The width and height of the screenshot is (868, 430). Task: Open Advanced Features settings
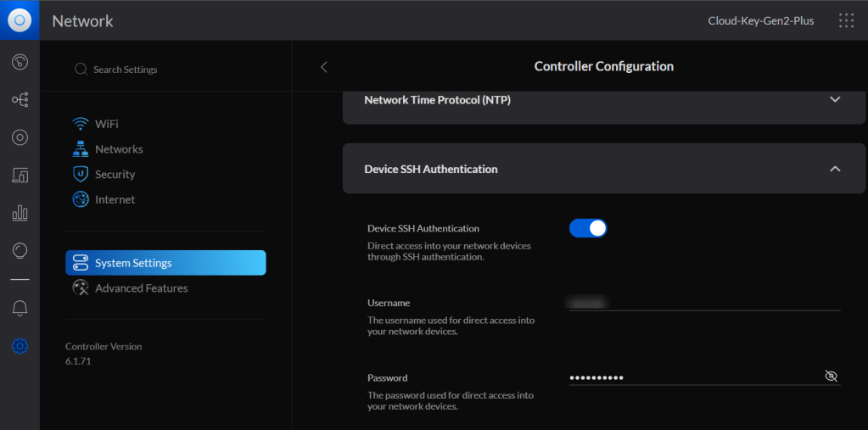click(x=141, y=288)
